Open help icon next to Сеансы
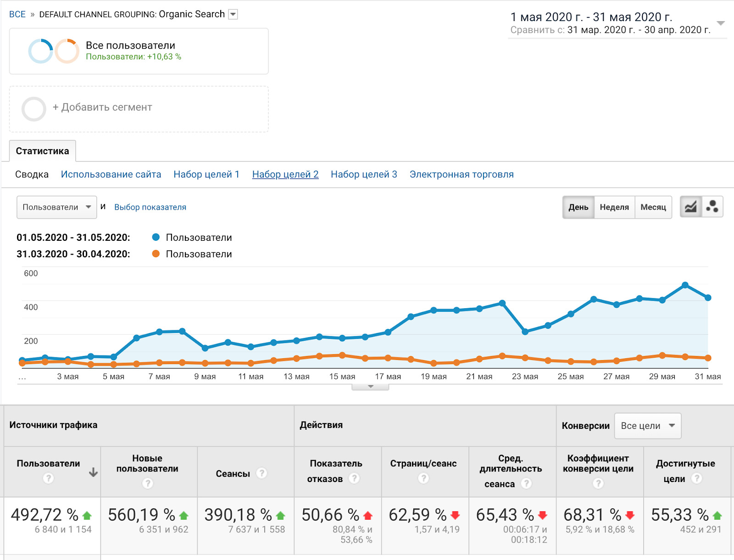 [x=261, y=473]
